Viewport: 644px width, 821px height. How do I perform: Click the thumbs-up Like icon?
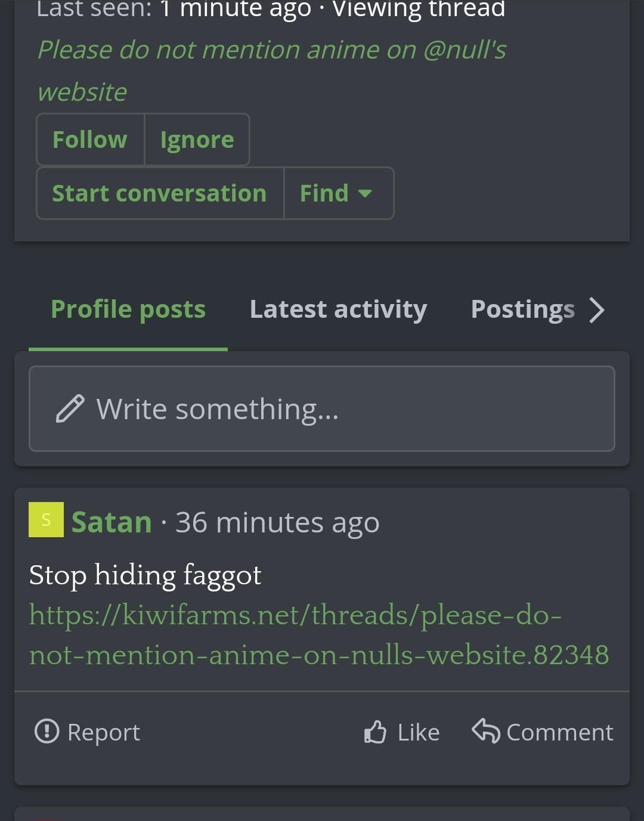tap(375, 732)
